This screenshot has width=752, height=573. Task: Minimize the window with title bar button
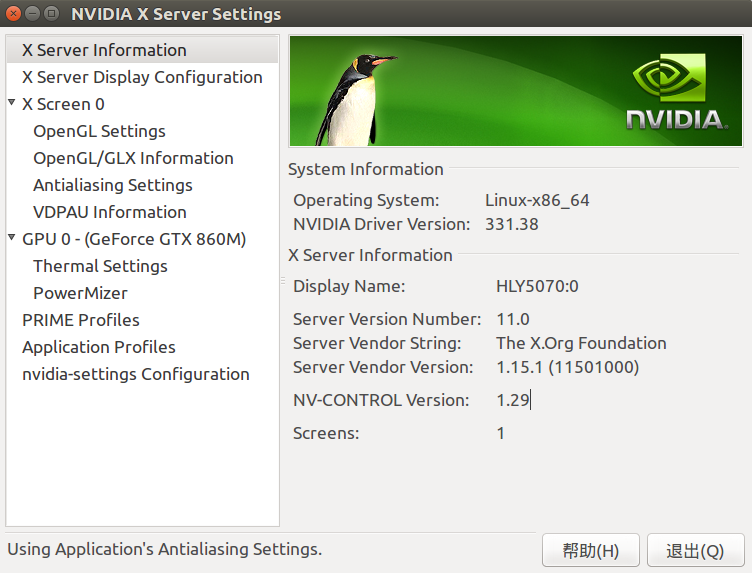pos(32,13)
